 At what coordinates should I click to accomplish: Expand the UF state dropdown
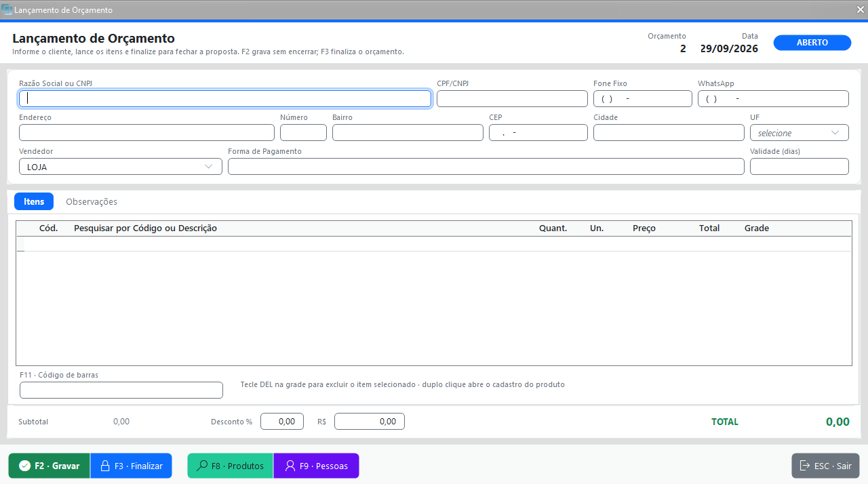(800, 133)
